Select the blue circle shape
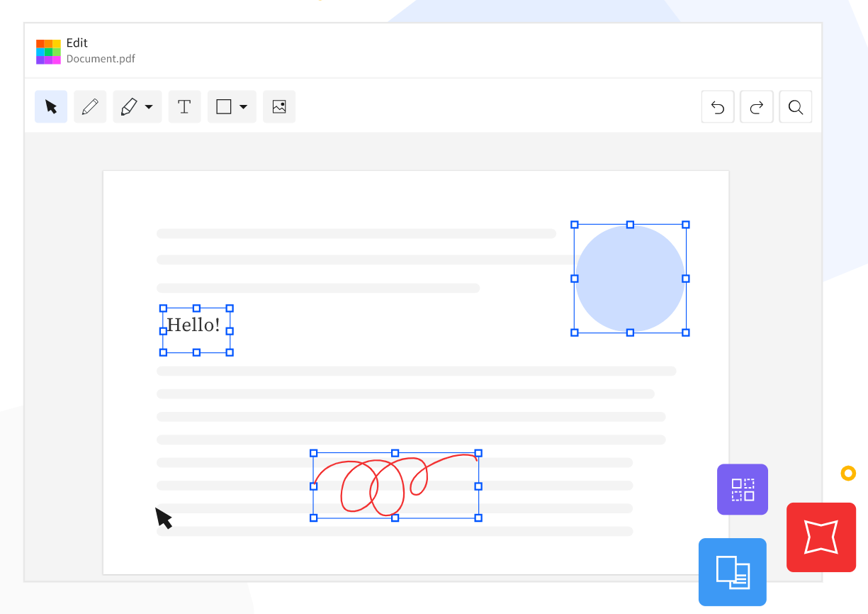Image resolution: width=868 pixels, height=614 pixels. [x=630, y=279]
